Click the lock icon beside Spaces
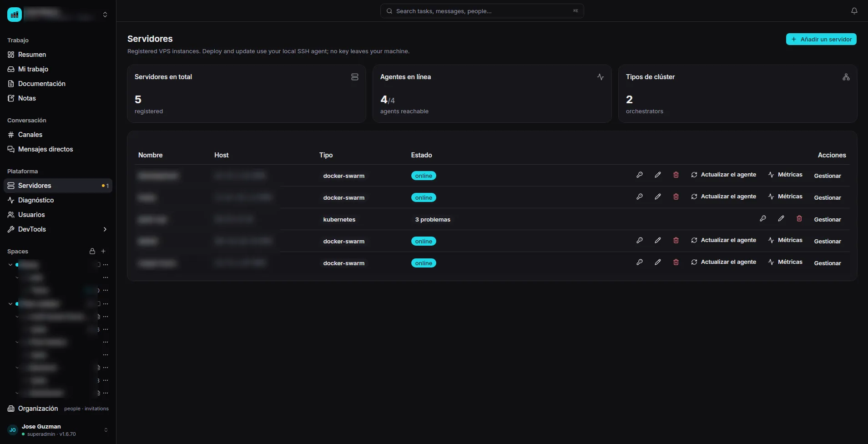The width and height of the screenshot is (868, 444). click(92, 251)
